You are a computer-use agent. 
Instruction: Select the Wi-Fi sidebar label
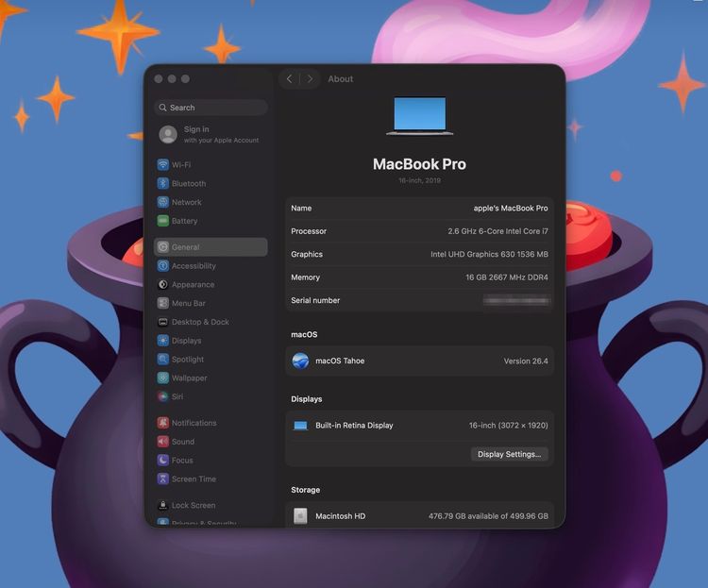[x=181, y=165]
